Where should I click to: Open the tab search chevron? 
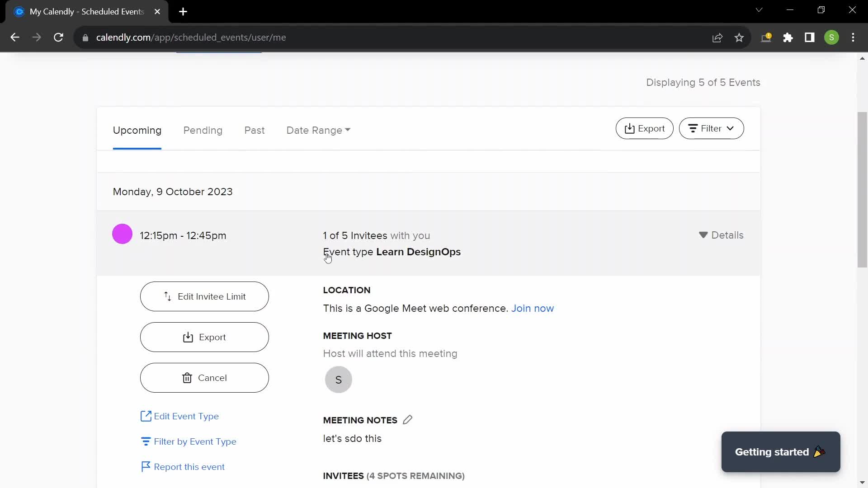click(x=759, y=10)
